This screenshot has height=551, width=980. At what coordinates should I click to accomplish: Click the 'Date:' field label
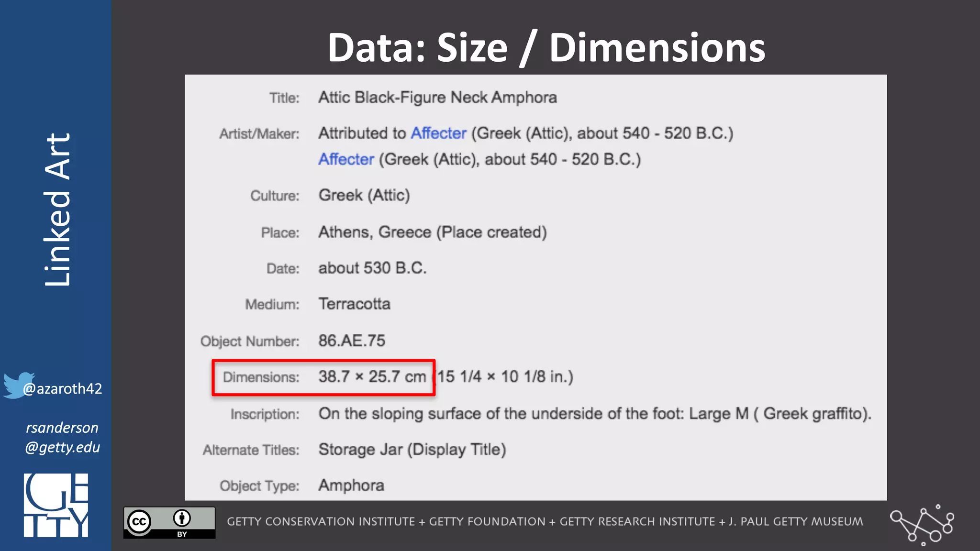[283, 268]
